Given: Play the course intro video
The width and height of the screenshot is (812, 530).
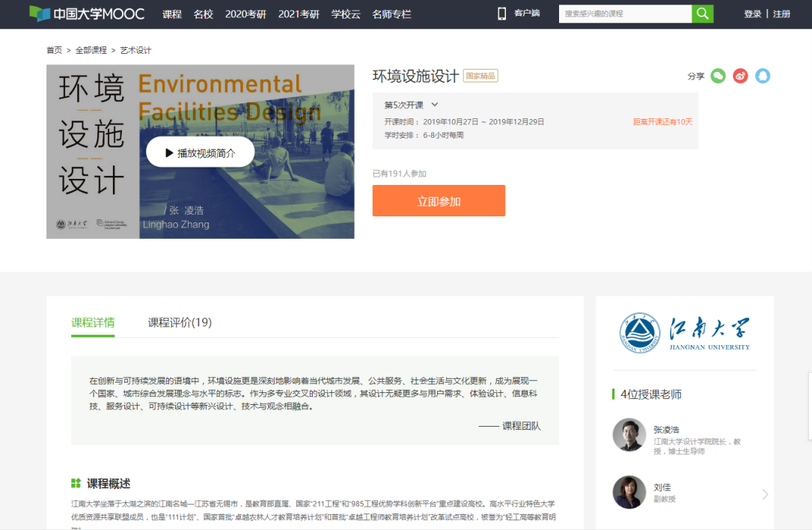Looking at the screenshot, I should (200, 153).
